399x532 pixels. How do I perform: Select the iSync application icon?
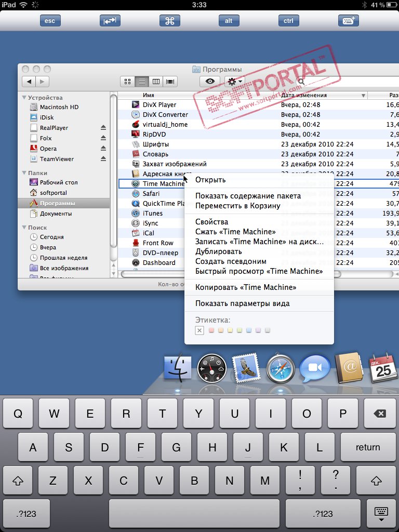(x=136, y=223)
